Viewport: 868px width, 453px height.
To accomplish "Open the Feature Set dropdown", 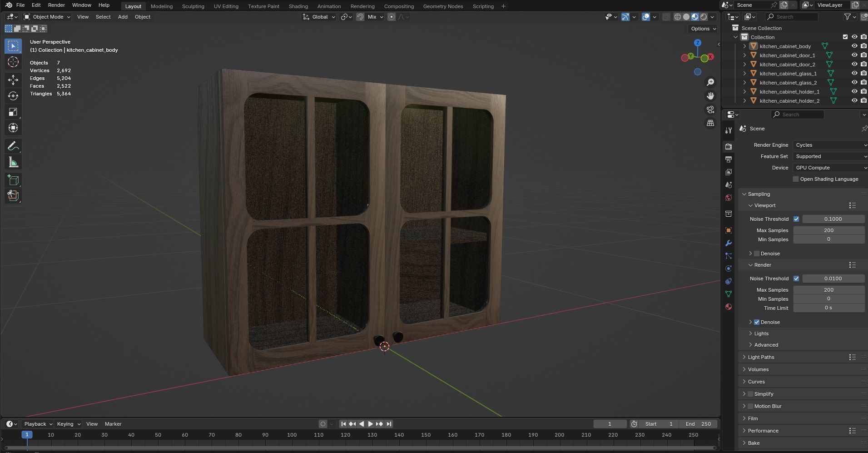I will 830,156.
